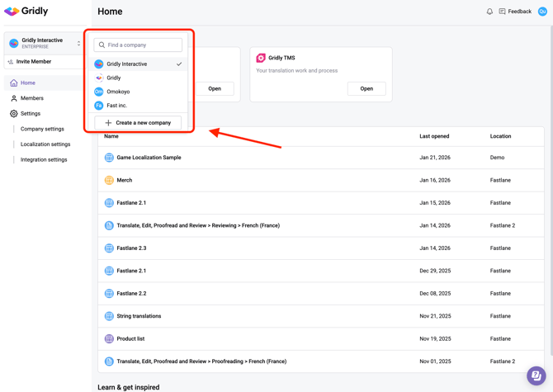Screen dimensions: 553x392
Task: Click the Gridly TMS pink icon
Action: 261,58
